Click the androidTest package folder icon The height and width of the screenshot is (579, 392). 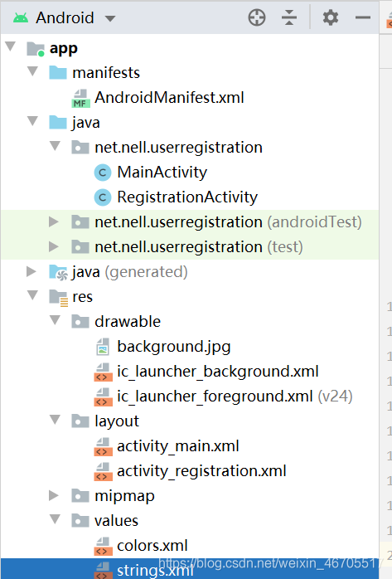pos(80,221)
